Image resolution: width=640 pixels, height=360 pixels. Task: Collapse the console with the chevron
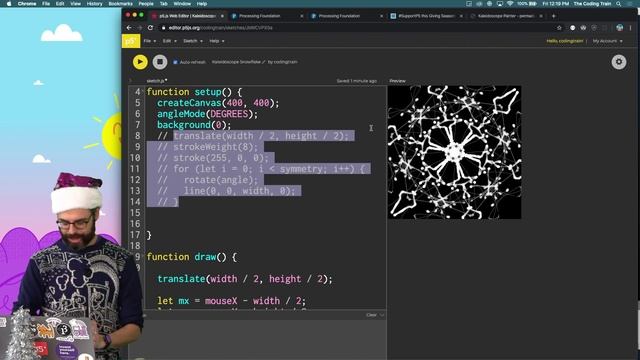[382, 315]
